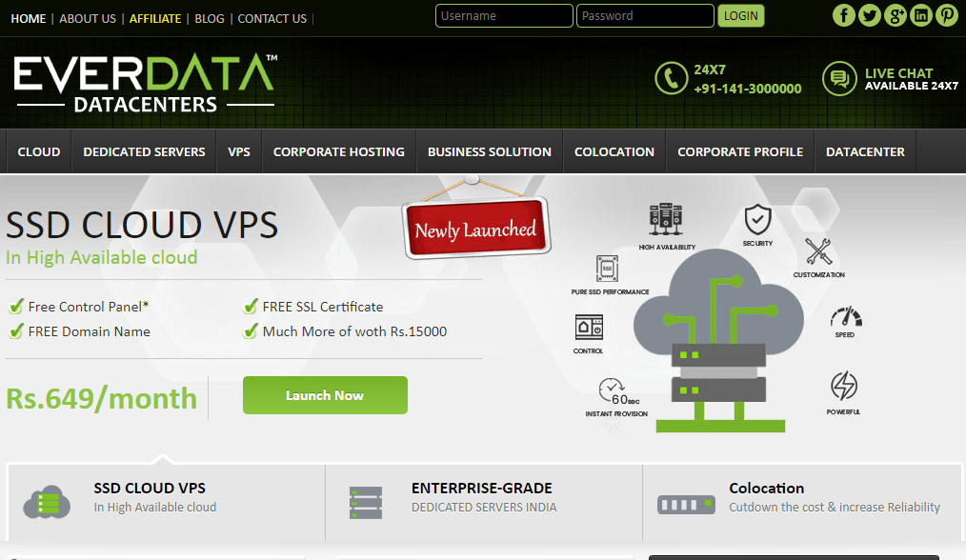The width and height of the screenshot is (966, 560).
Task: Open the DEDICATED SERVERS menu
Action: tap(144, 151)
